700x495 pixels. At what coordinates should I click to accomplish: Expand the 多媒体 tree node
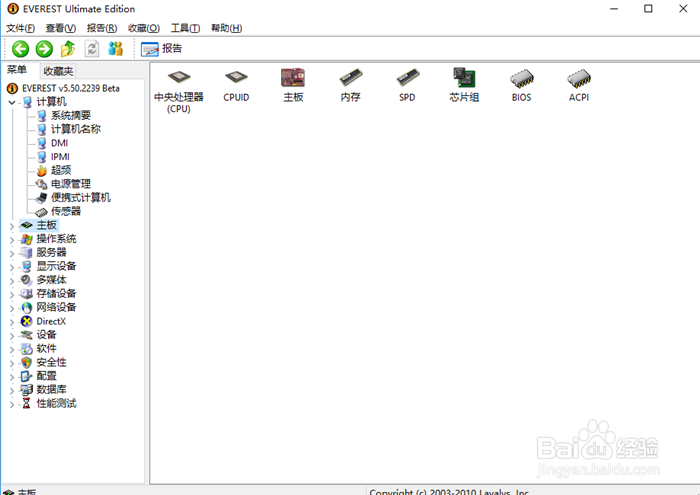(x=12, y=281)
